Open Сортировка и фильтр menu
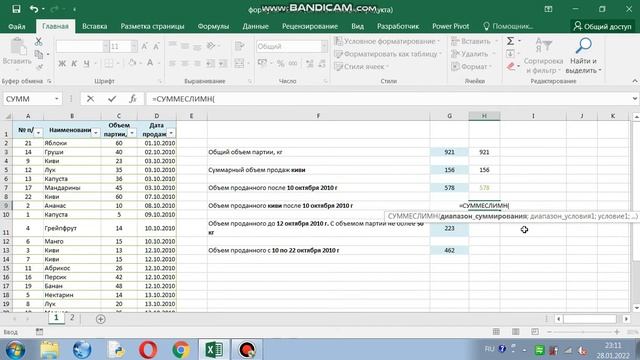This screenshot has width=640, height=360. pos(543,56)
